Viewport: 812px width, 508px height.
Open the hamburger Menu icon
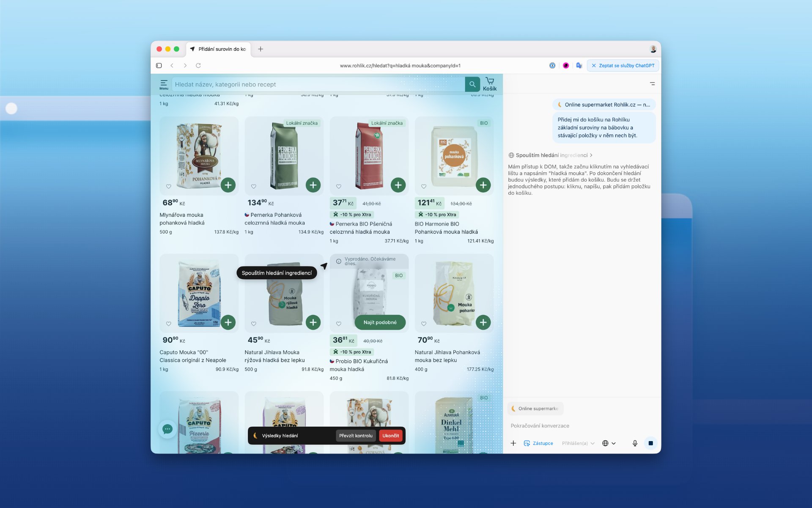164,84
